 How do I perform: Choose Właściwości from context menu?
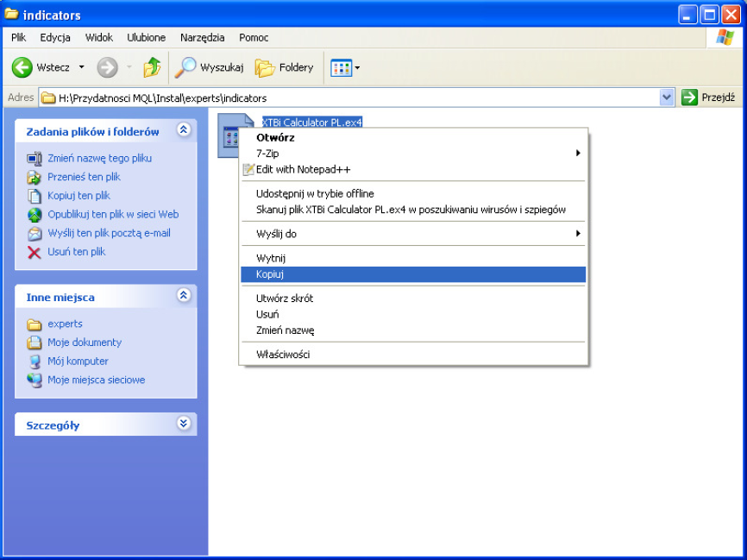click(283, 355)
